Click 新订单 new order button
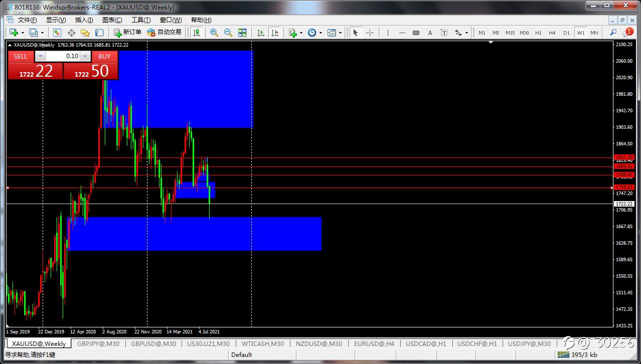The height and width of the screenshot is (364, 641). click(x=127, y=33)
